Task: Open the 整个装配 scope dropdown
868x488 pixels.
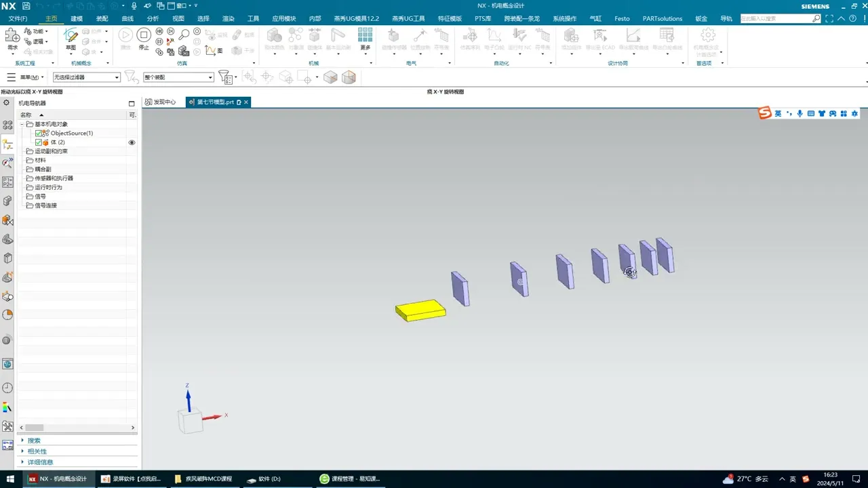Action: tap(179, 77)
